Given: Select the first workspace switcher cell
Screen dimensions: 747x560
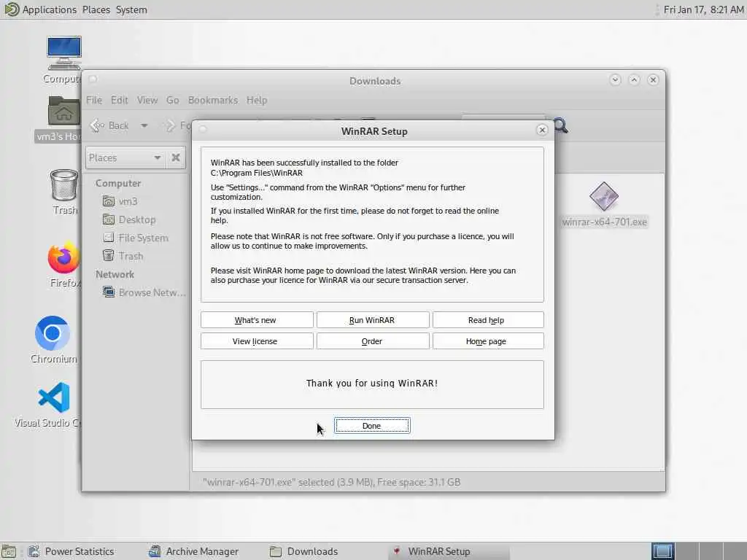Looking at the screenshot, I should point(663,551).
